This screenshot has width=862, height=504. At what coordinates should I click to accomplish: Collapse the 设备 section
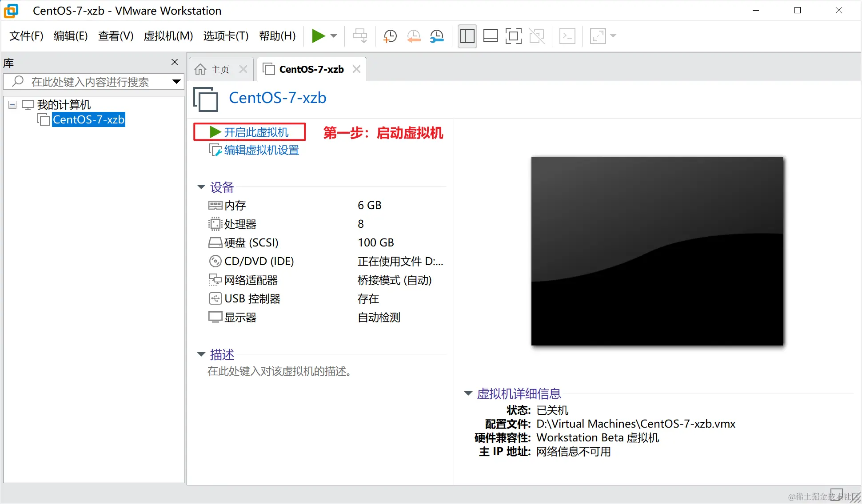pos(201,187)
